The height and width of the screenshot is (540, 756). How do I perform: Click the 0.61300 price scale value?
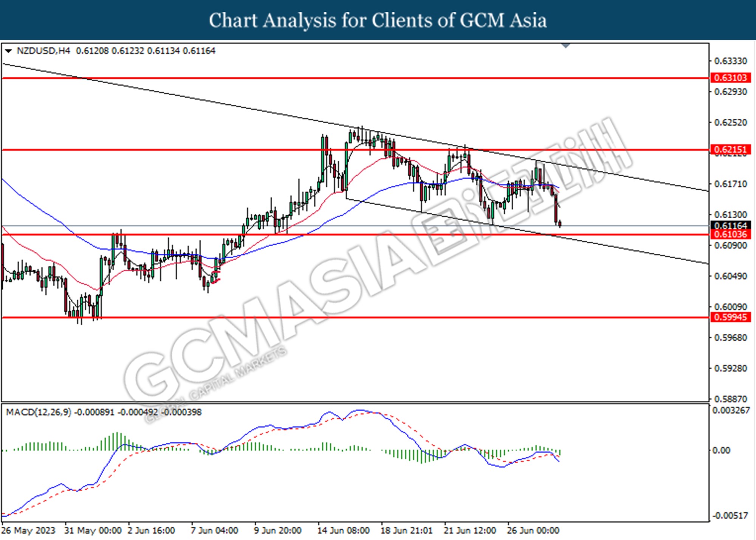click(730, 215)
